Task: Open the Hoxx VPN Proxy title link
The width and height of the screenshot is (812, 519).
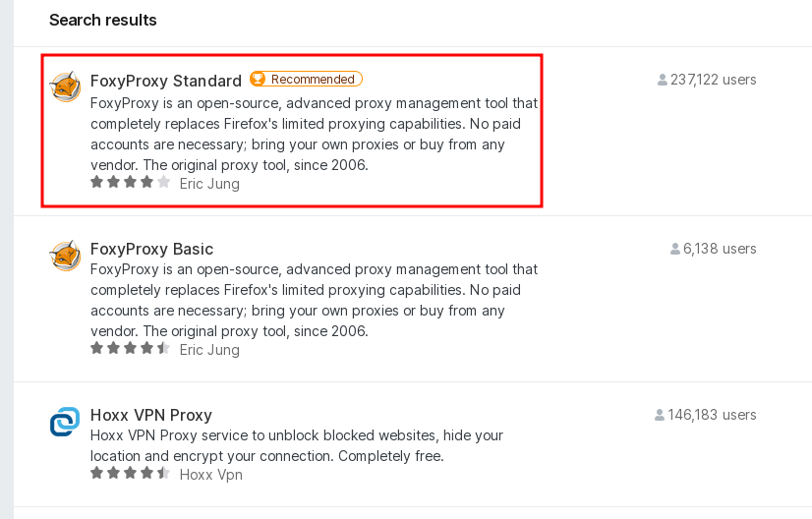Action: (150, 415)
